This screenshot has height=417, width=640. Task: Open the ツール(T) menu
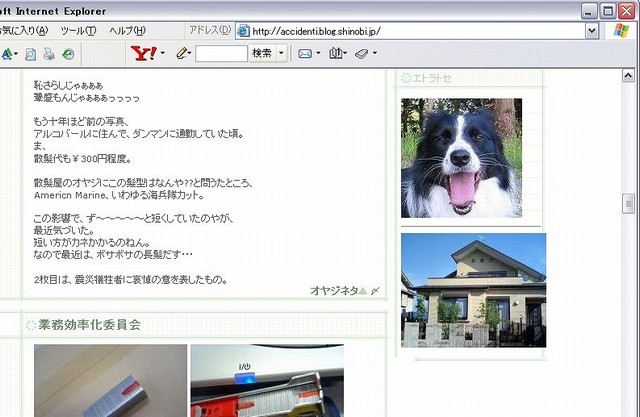pyautogui.click(x=78, y=31)
